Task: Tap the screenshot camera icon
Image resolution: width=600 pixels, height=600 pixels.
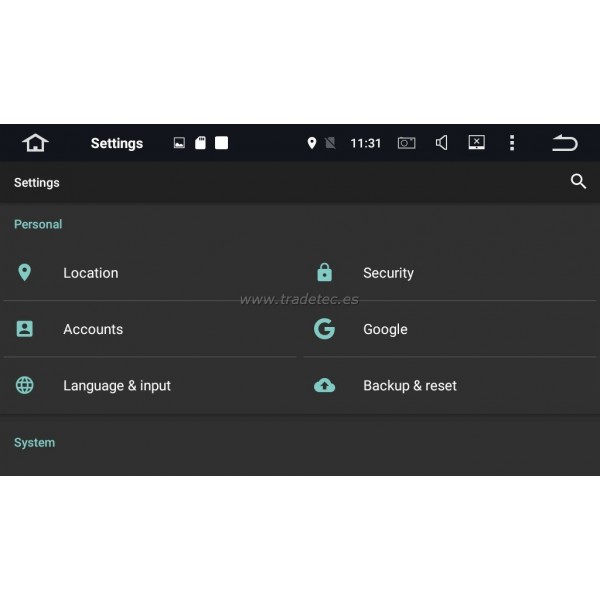Action: pos(406,143)
